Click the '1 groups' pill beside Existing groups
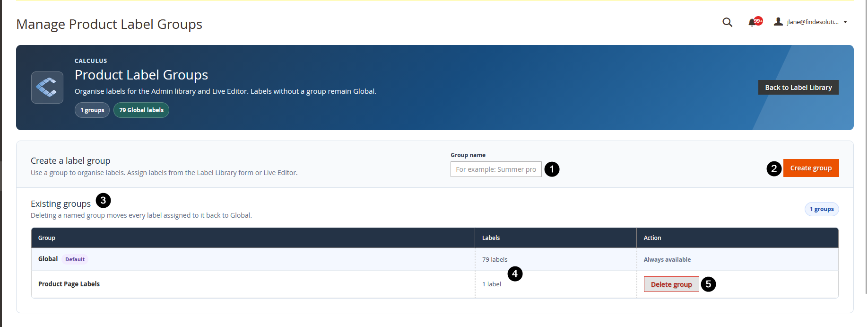This screenshot has width=868, height=327. click(x=822, y=209)
